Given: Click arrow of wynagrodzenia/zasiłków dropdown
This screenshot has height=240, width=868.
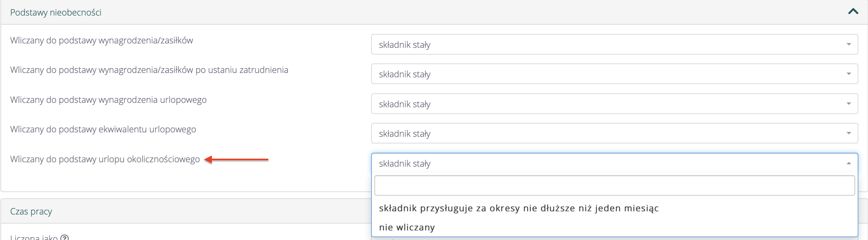Looking at the screenshot, I should tap(848, 44).
